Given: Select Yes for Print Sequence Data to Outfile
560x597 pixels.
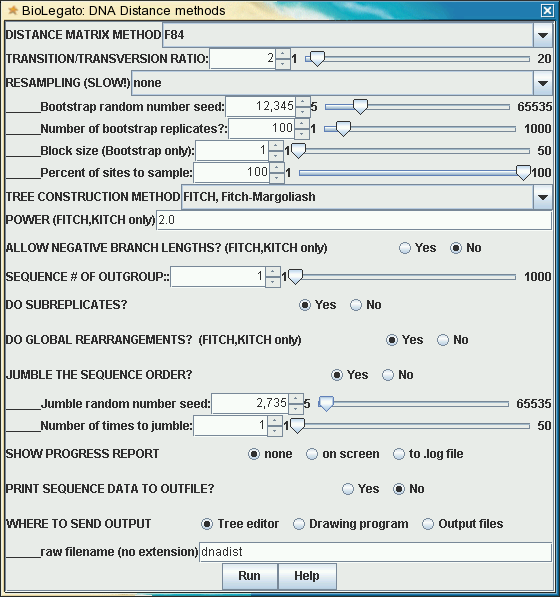Looking at the screenshot, I should pos(361,489).
